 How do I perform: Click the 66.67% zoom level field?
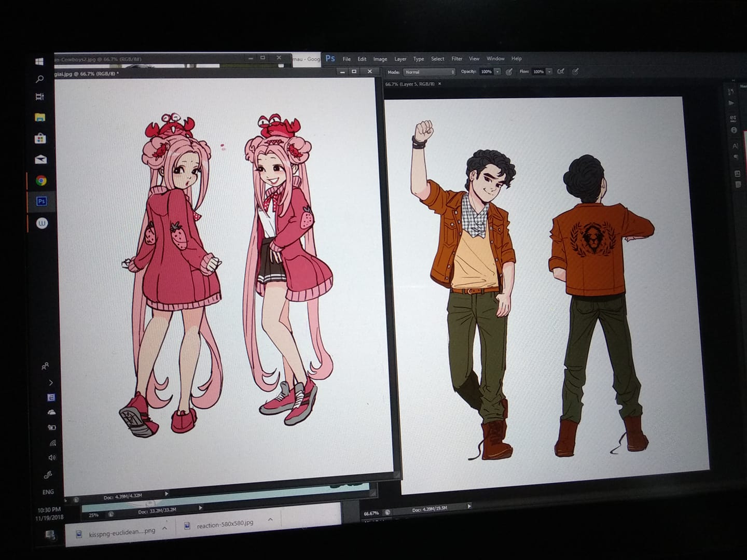pos(371,513)
